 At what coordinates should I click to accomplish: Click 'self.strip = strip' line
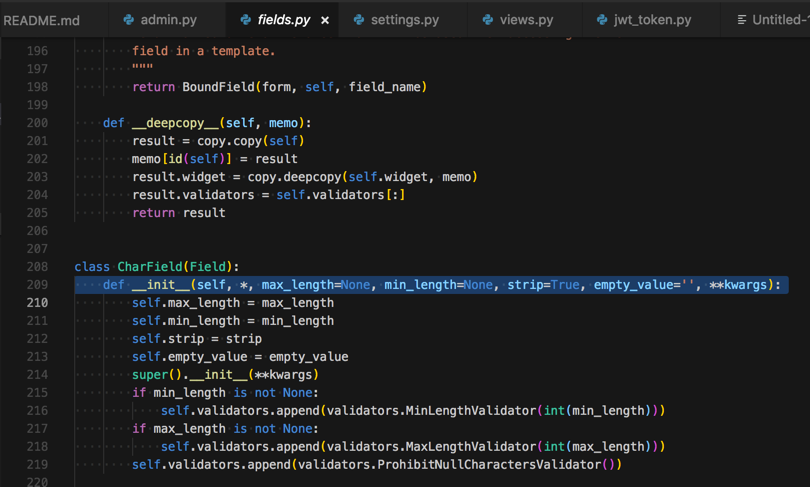pyautogui.click(x=197, y=339)
